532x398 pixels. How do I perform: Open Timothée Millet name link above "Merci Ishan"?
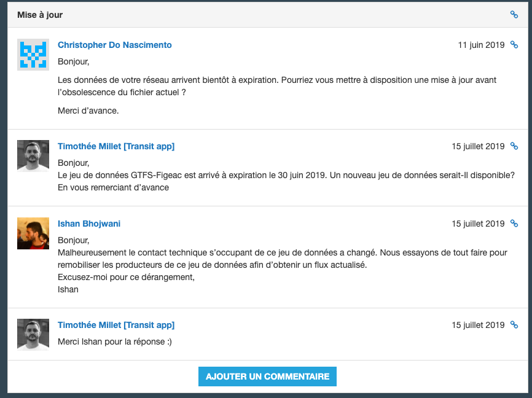coord(116,325)
